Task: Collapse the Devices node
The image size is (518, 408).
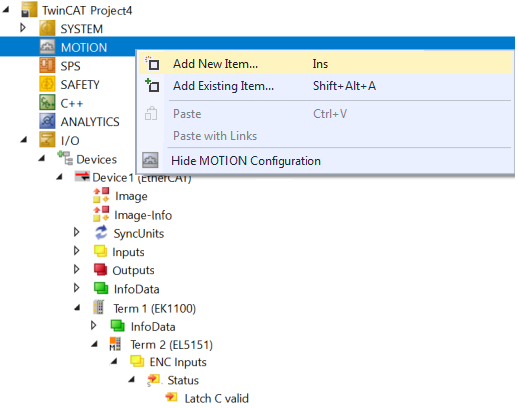Action: click(42, 159)
